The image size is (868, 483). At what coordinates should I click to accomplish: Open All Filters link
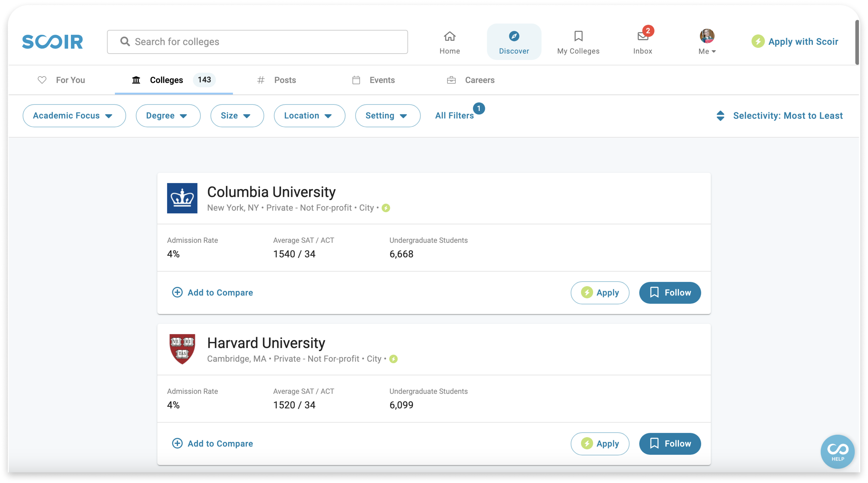[x=454, y=115]
